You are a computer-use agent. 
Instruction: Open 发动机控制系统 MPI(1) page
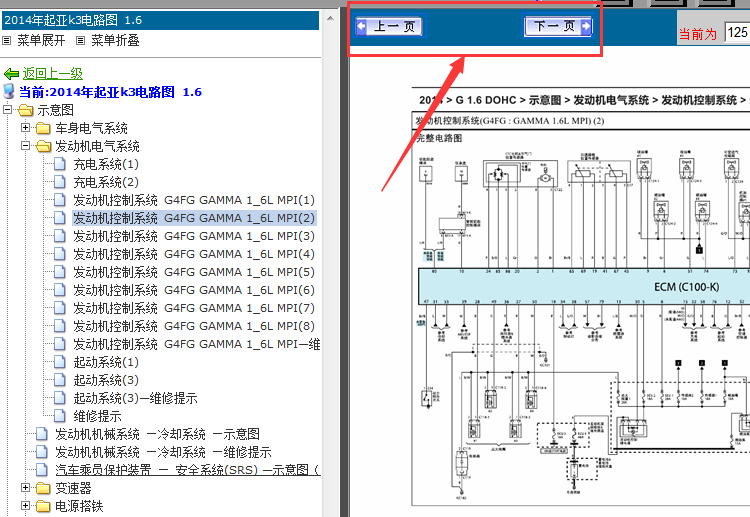194,200
